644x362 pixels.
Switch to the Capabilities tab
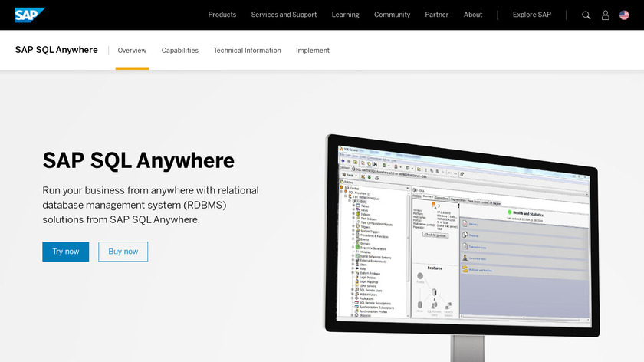[x=180, y=51]
